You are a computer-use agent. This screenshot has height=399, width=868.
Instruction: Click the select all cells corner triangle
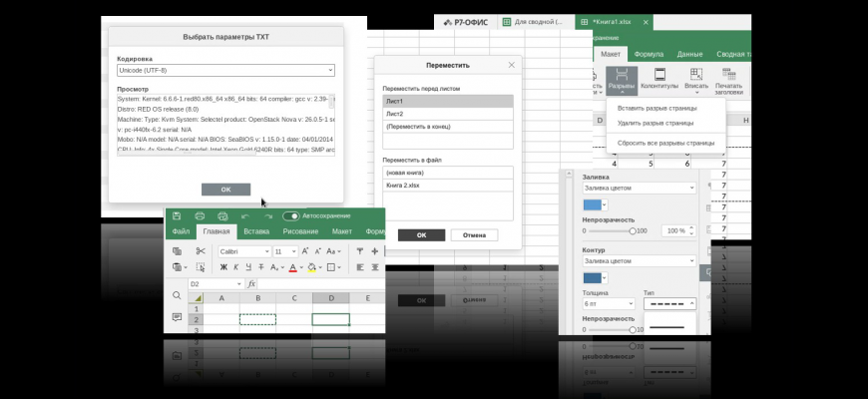199,297
